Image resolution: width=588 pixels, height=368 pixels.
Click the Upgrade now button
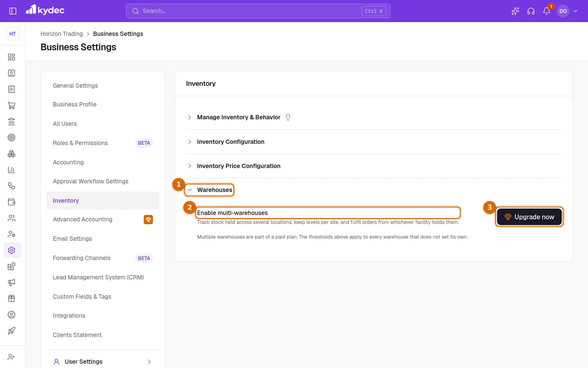coord(529,217)
